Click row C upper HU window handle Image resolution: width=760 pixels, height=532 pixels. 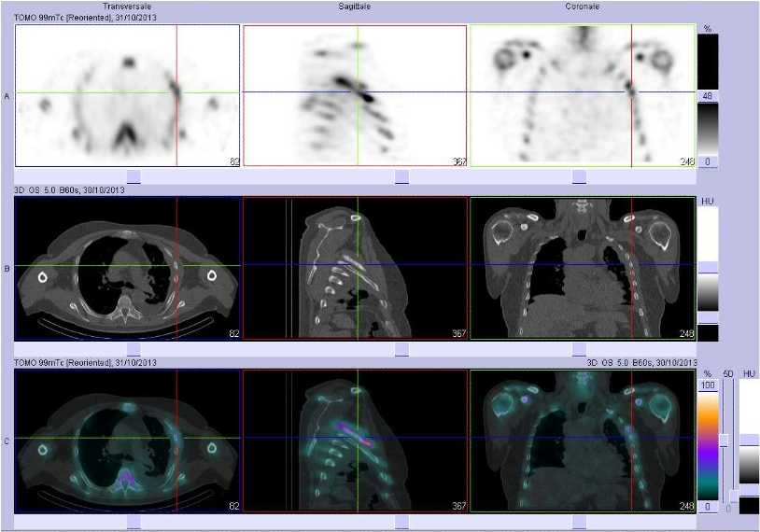coord(750,440)
